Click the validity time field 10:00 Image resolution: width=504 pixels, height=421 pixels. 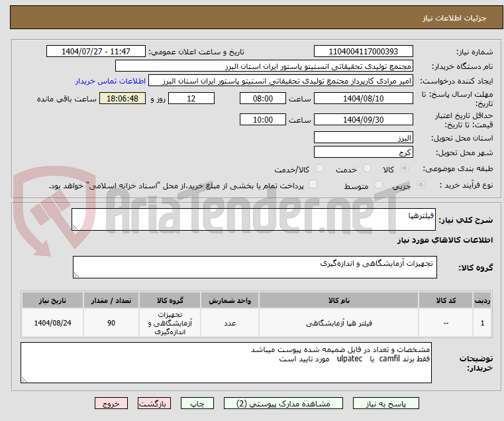[263, 120]
